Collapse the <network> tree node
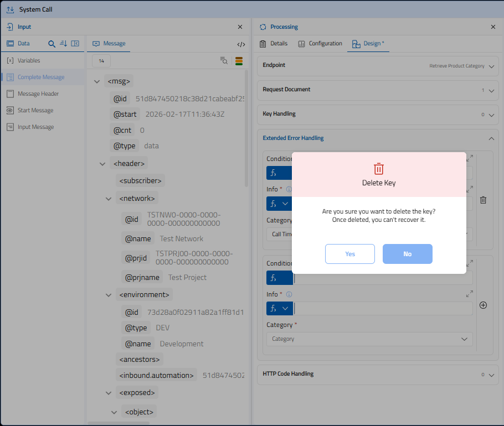This screenshot has height=426, width=504. 109,199
